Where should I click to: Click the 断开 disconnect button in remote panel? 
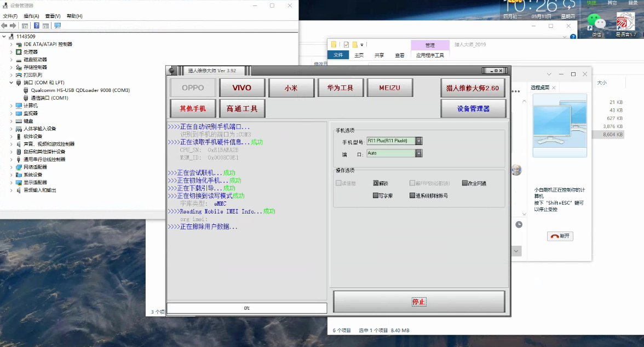tap(560, 236)
